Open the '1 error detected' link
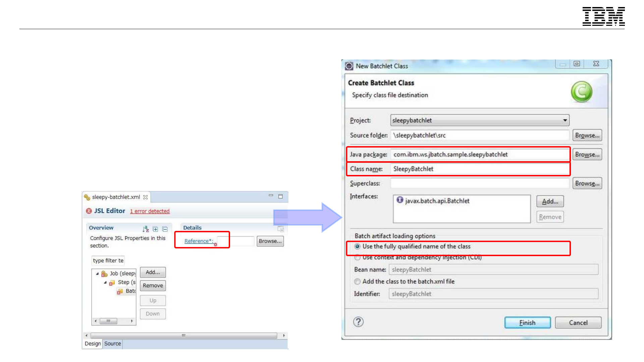644x362 pixels. [x=150, y=211]
